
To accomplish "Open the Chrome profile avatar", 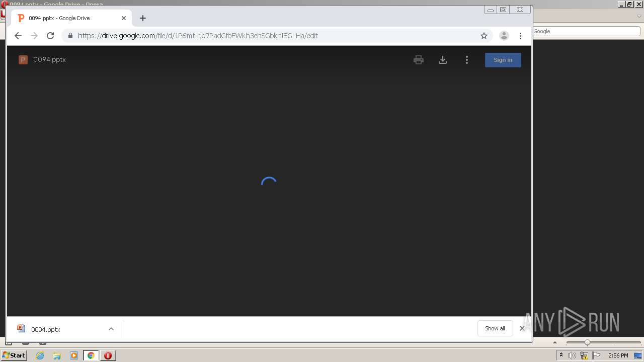I will click(x=504, y=36).
